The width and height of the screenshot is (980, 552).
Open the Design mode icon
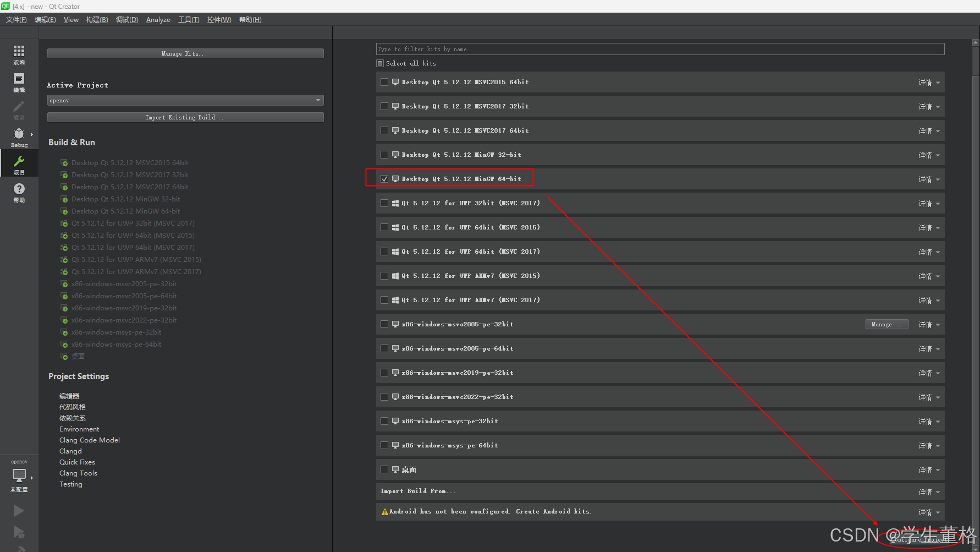click(x=19, y=106)
